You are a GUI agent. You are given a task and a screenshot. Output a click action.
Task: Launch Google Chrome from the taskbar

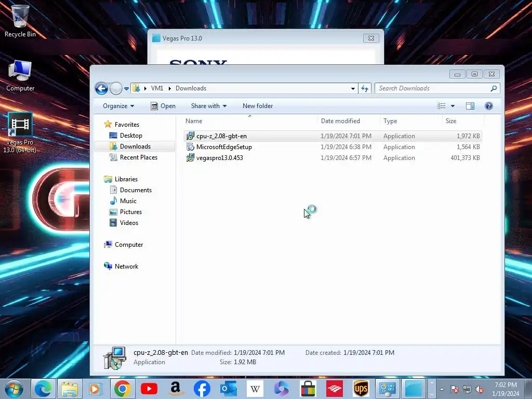coord(123,389)
